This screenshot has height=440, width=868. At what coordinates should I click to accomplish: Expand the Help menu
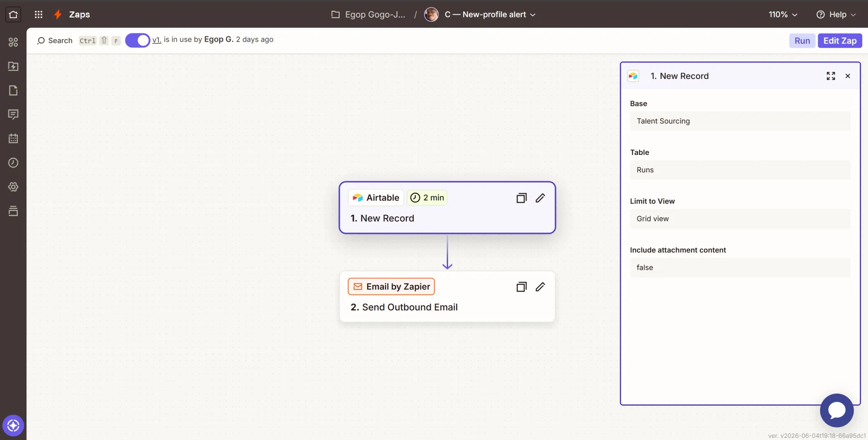click(x=836, y=15)
